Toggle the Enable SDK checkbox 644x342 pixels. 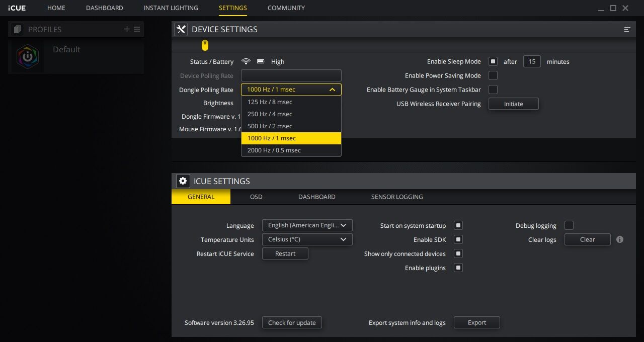[458, 239]
